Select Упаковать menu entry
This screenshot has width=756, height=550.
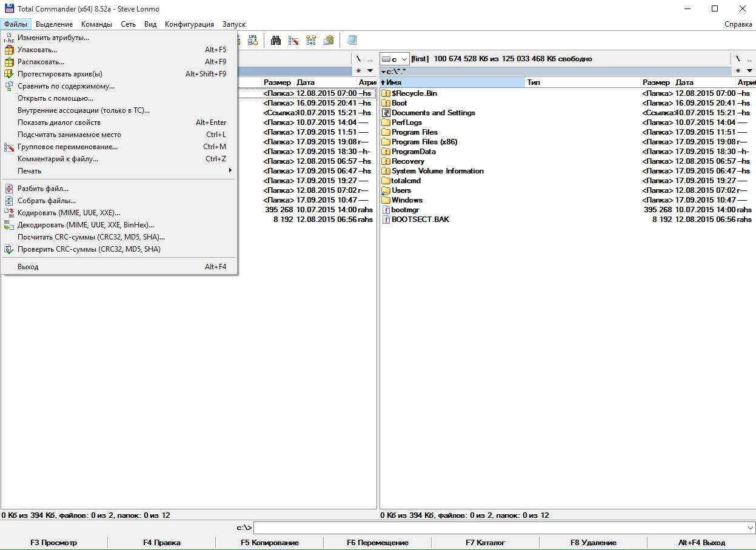[x=119, y=50]
